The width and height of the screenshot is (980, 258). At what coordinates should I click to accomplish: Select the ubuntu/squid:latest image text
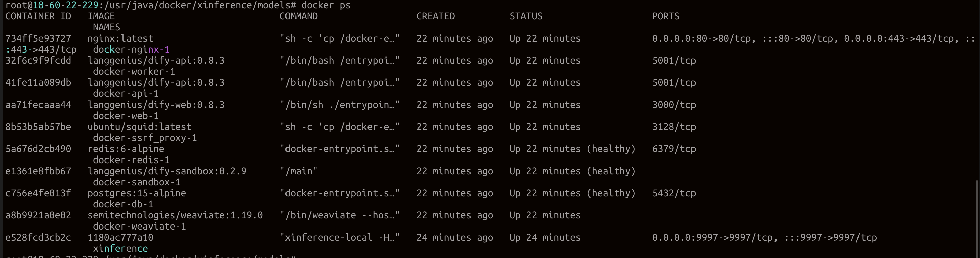[x=140, y=127]
